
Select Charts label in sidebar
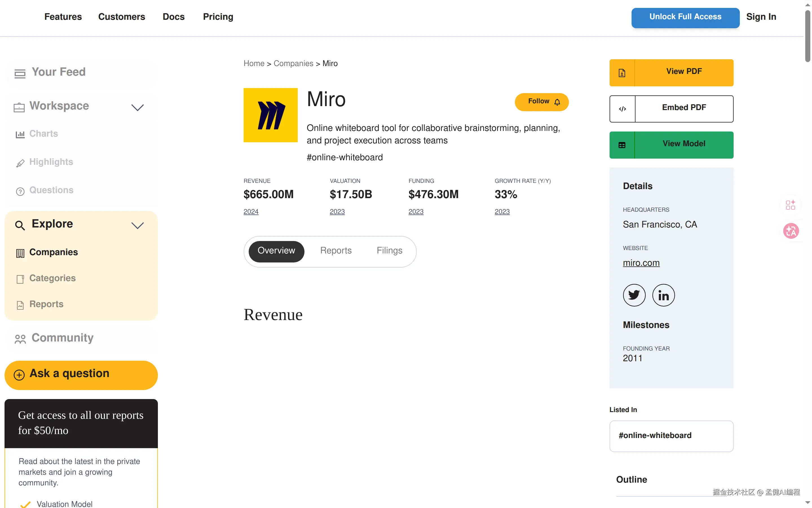tap(44, 134)
